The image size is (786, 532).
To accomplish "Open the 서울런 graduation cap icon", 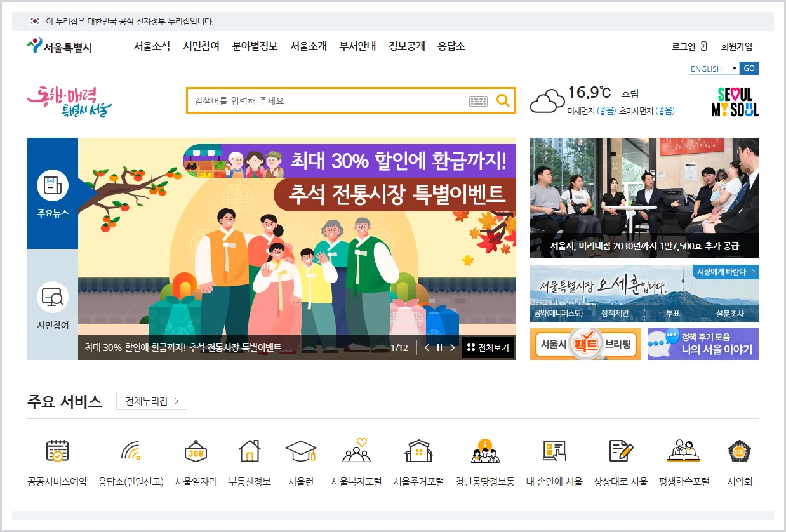I will coord(300,451).
